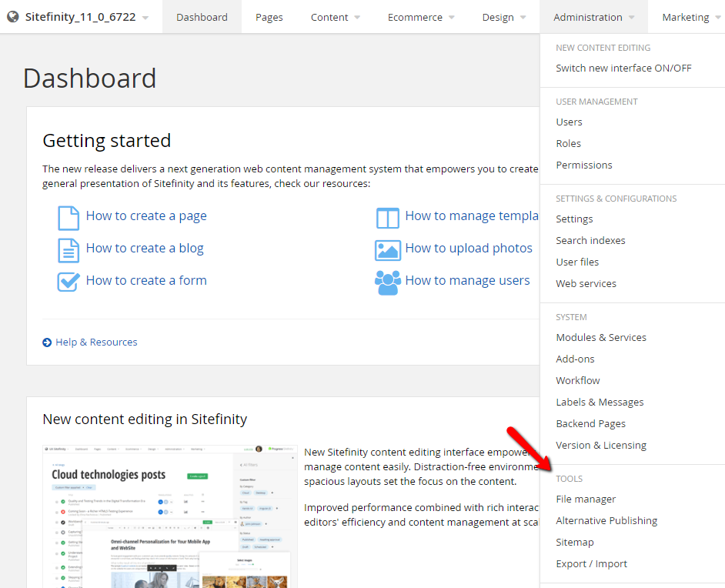Open Settings under Settings & Configurations
Screen dimensions: 725x588
click(x=574, y=219)
